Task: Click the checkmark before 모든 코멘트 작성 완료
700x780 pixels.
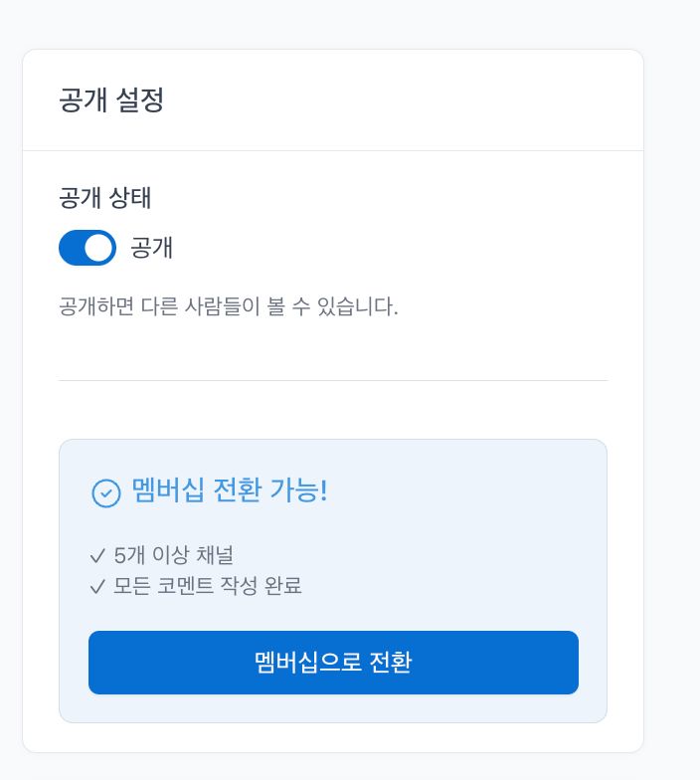Action: pyautogui.click(x=97, y=586)
